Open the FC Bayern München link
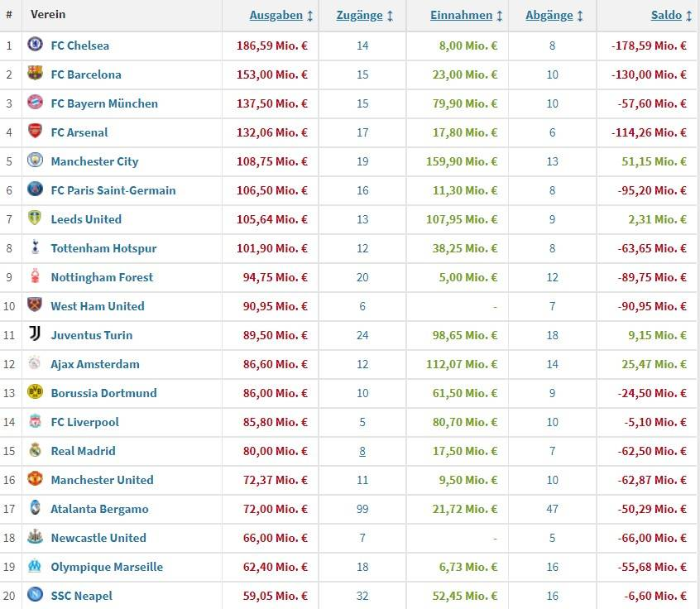This screenshot has height=609, width=700. click(x=104, y=103)
